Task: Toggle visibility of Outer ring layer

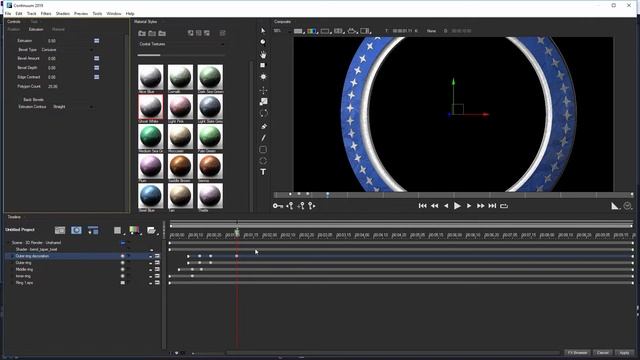Action: (x=122, y=263)
